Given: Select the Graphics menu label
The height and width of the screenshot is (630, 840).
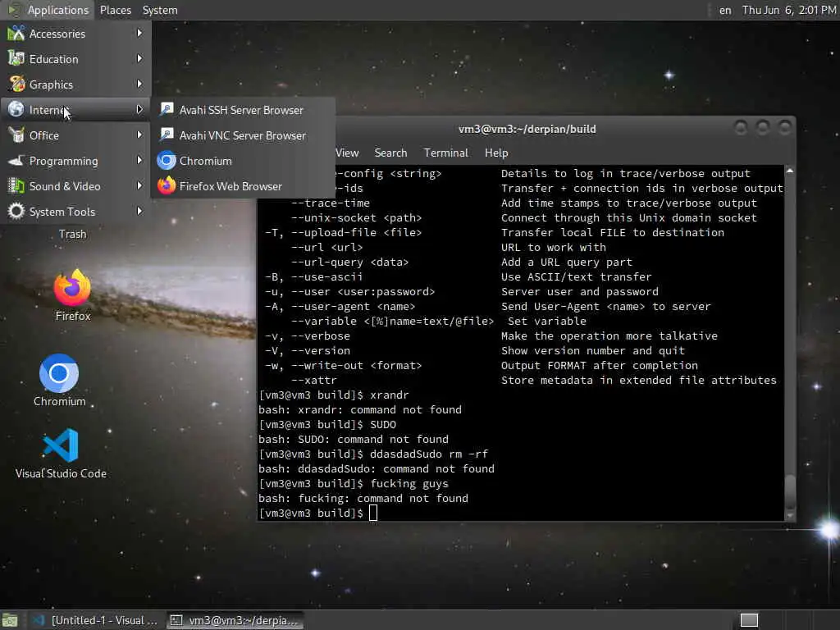Looking at the screenshot, I should click(51, 84).
